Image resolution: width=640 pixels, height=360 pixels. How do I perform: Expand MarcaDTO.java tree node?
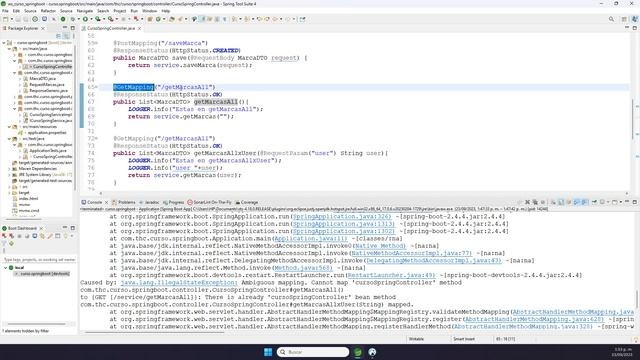tap(20, 78)
